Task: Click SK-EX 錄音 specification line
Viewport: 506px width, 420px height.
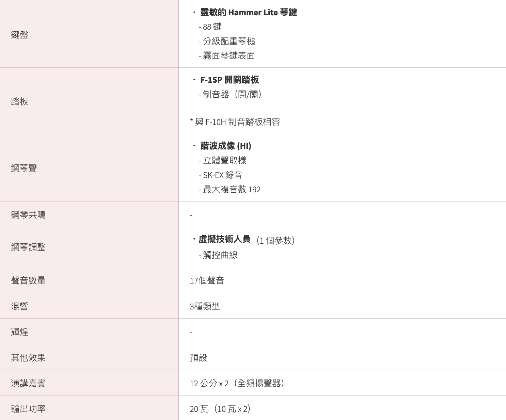Action: 220,175
